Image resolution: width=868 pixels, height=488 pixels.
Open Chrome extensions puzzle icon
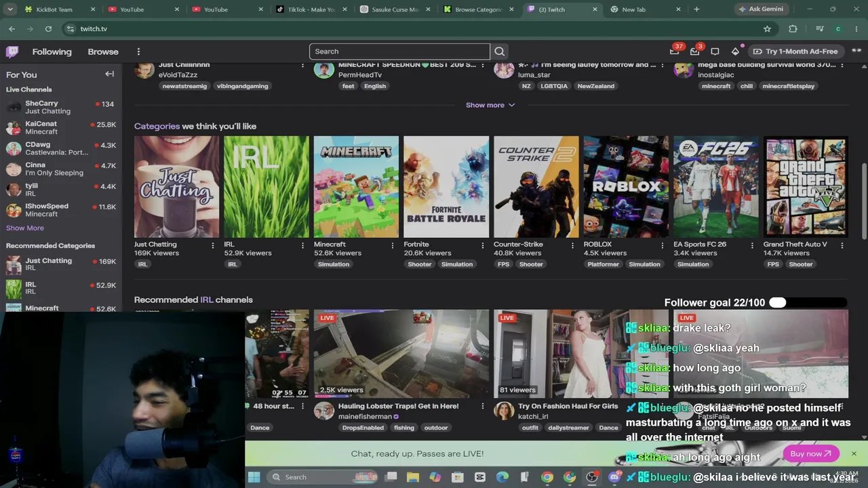(793, 29)
